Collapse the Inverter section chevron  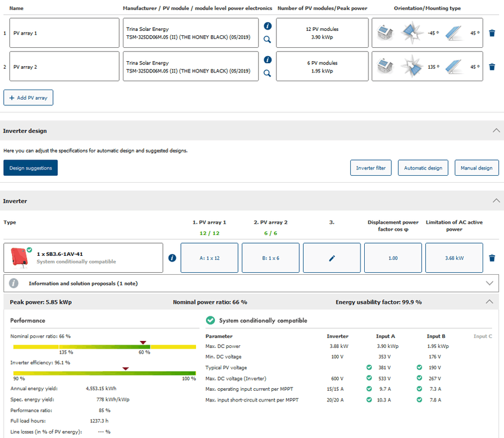[496, 200]
